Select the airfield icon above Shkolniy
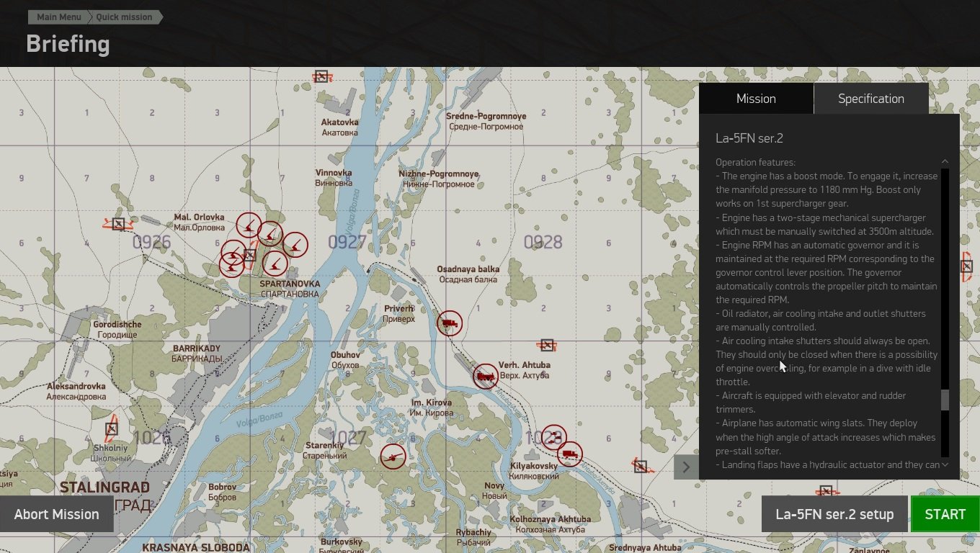980x553 pixels. [111, 430]
